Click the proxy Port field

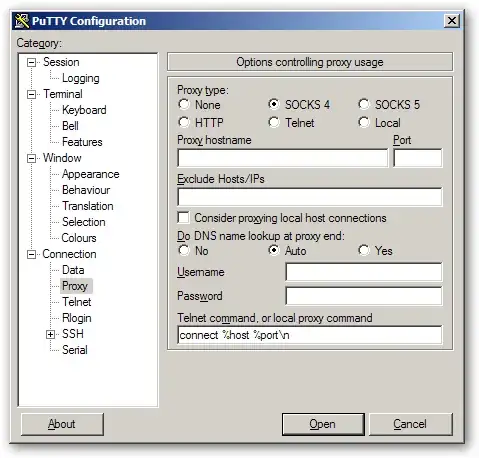(x=418, y=158)
